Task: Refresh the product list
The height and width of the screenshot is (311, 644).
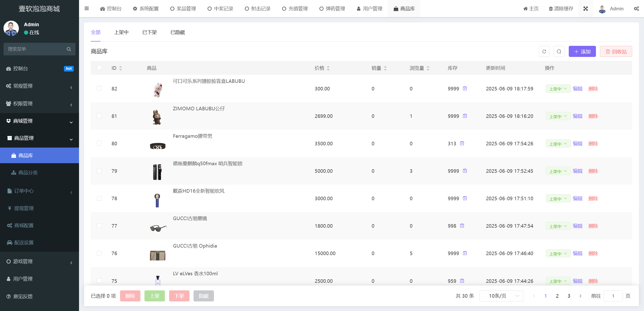Action: click(x=544, y=51)
